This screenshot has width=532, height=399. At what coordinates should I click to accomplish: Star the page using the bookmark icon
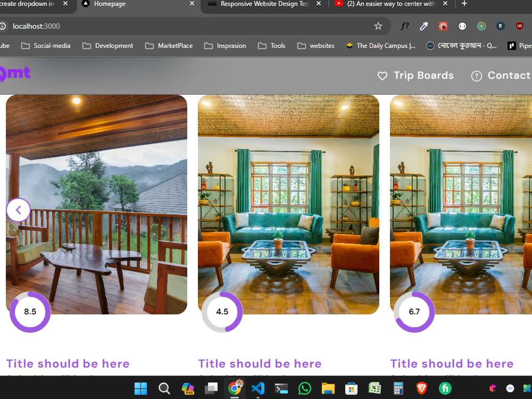378,26
